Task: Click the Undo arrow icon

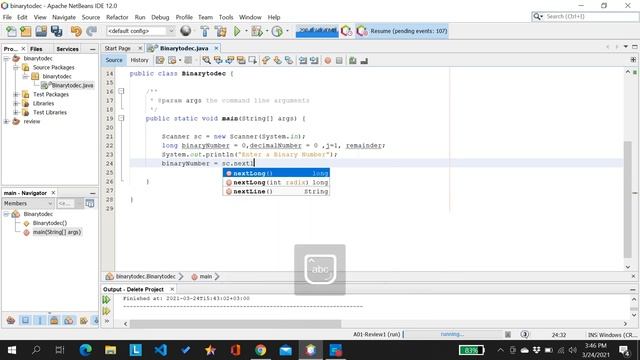Action: [x=76, y=31]
